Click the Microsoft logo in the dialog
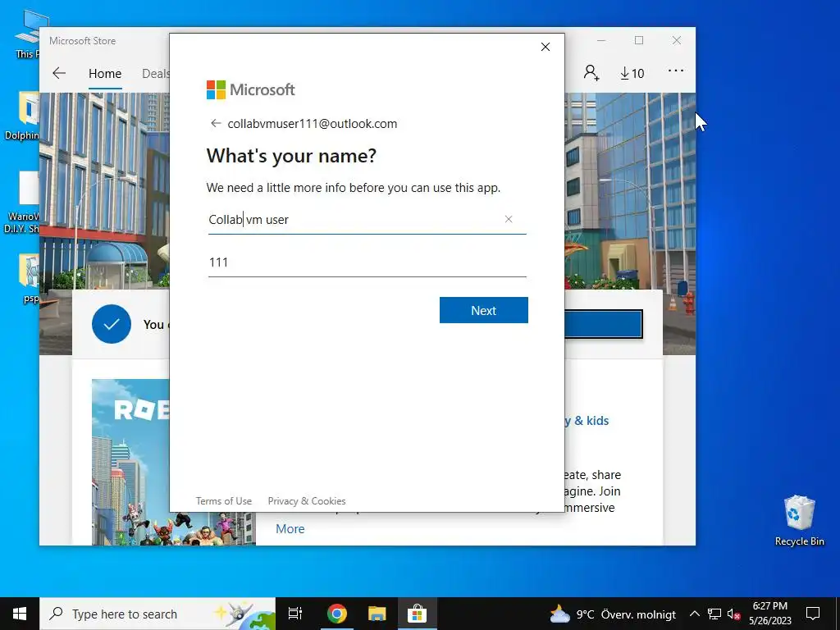This screenshot has width=840, height=630. (251, 89)
